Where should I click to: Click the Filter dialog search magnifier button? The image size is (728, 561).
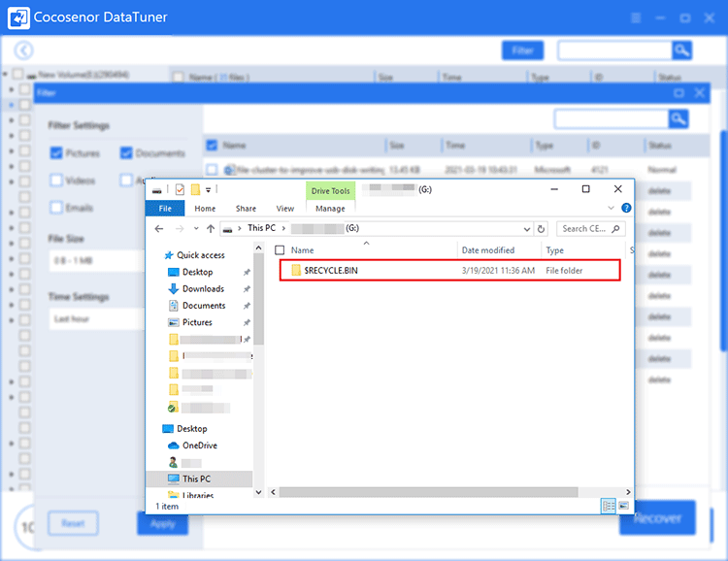[x=678, y=118]
